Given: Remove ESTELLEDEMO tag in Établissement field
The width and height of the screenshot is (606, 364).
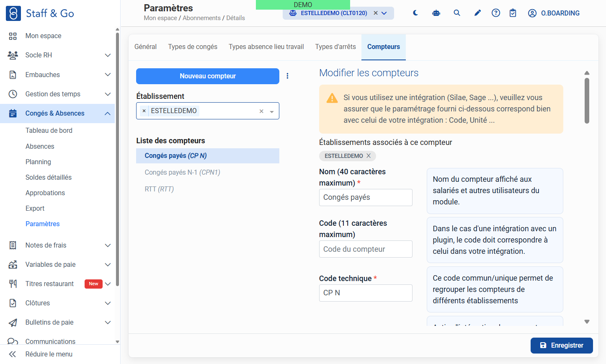Looking at the screenshot, I should (x=144, y=111).
